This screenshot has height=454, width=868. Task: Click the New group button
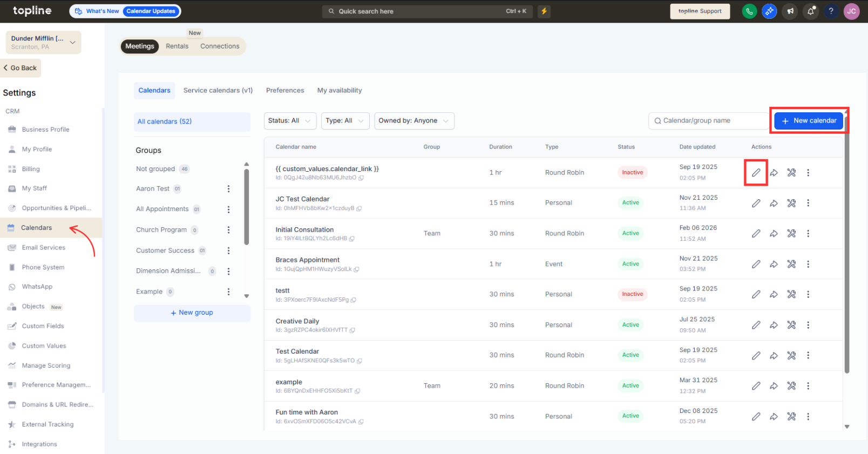[192, 313]
